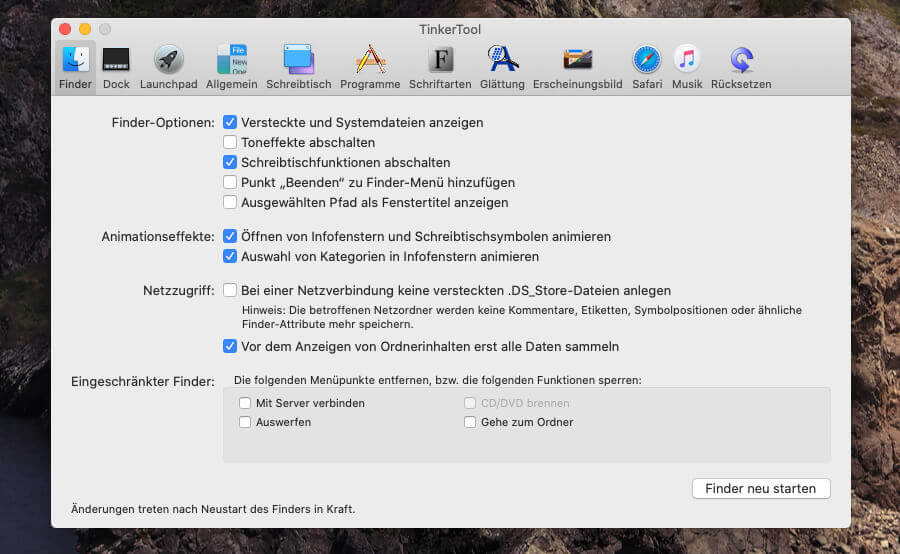Click the Animationseffekte label
The width and height of the screenshot is (900, 554).
(158, 237)
